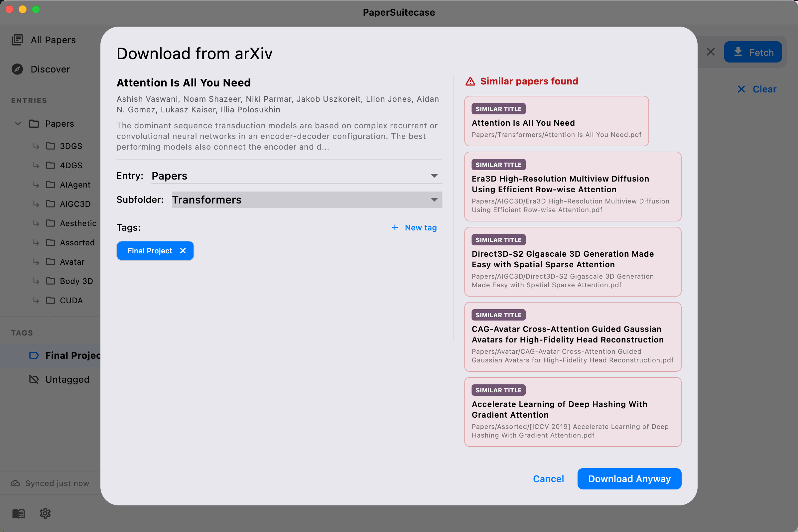Dismiss the dialog via the X beside Fetch
Image resolution: width=798 pixels, height=532 pixels.
point(711,52)
